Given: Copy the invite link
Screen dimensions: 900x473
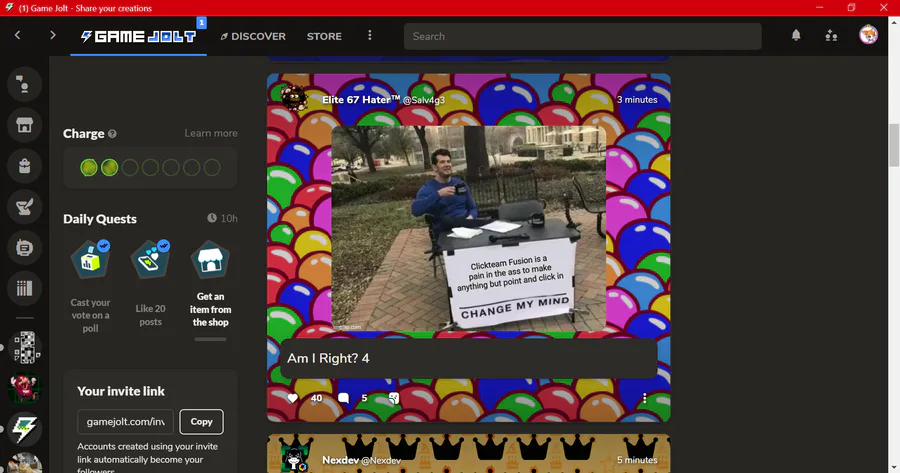Looking at the screenshot, I should click(x=201, y=421).
